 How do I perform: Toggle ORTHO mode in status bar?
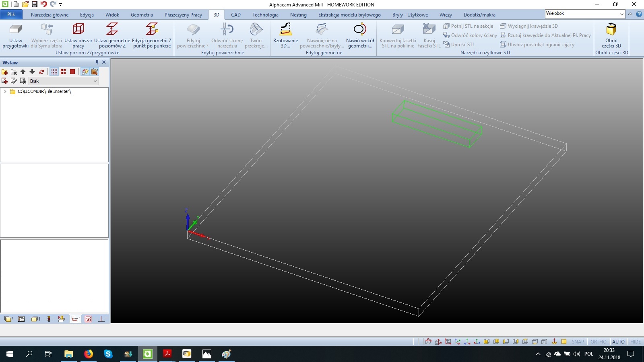click(598, 342)
